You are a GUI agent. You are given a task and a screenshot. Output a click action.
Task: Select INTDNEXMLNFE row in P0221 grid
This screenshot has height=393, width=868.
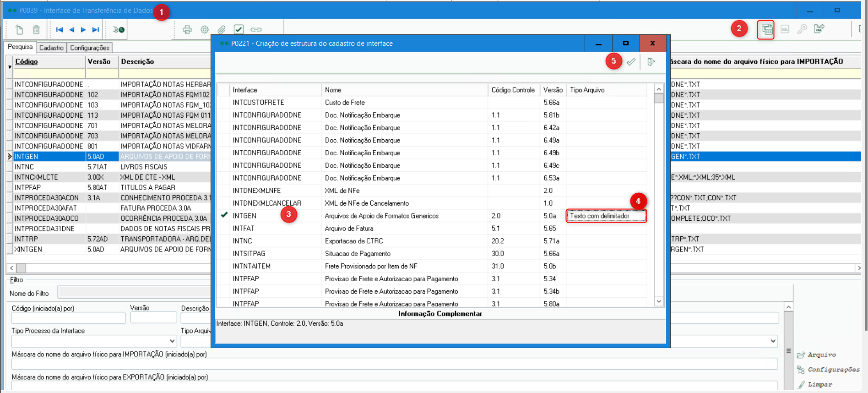432,191
